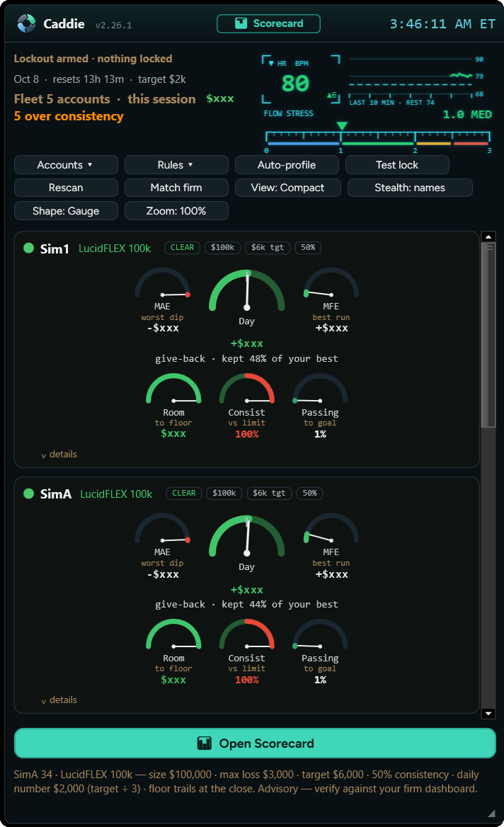Click SimA MFE best run gauge

[331, 529]
